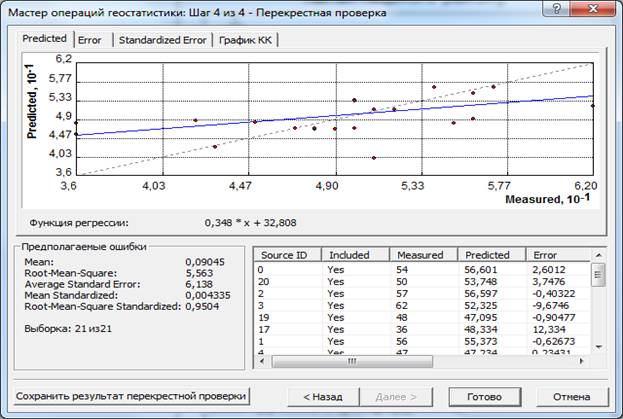Click the predicted value 56,601
623x419 pixels.
tap(481, 270)
